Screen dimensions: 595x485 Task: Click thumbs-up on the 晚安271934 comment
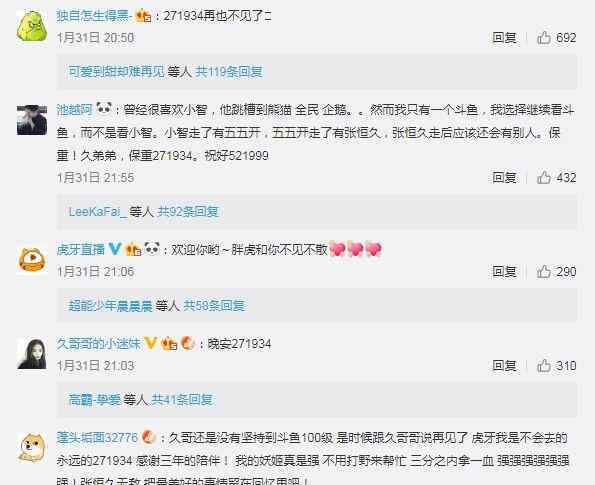(x=544, y=365)
